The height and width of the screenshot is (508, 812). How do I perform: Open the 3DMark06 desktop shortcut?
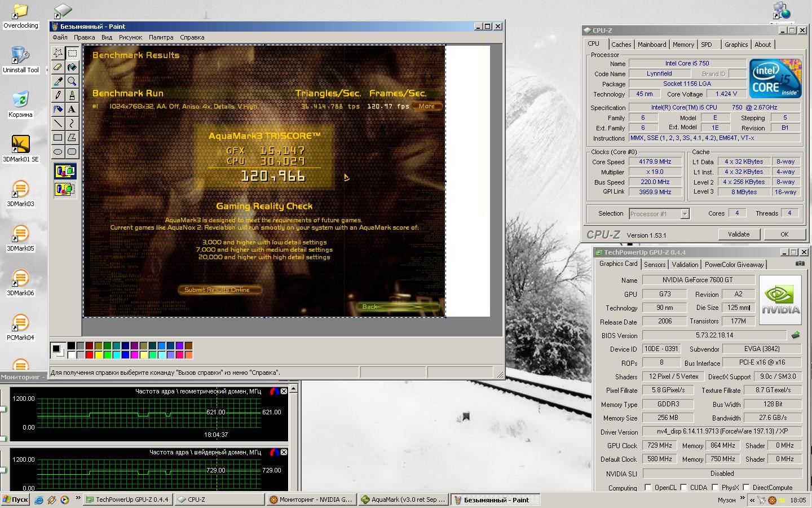[21, 283]
